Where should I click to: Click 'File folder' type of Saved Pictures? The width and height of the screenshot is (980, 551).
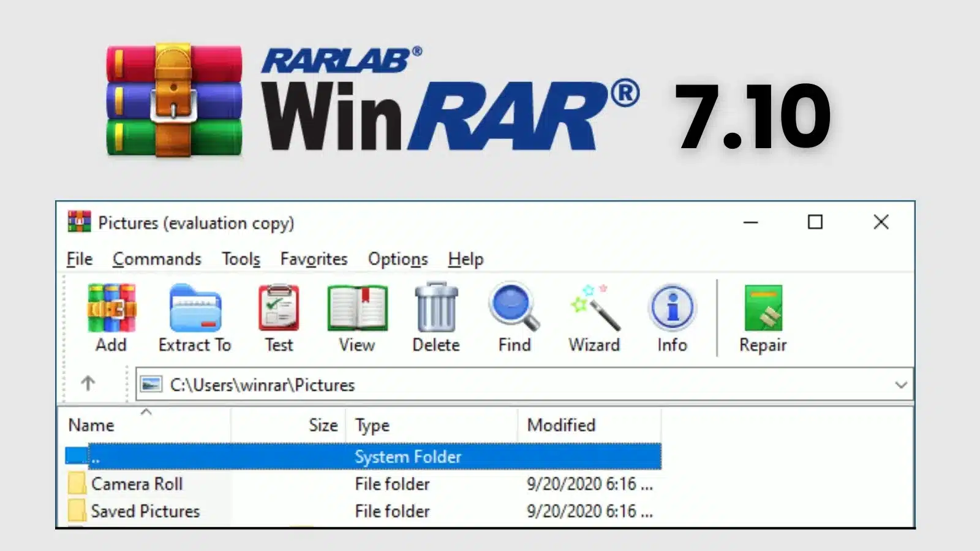(392, 511)
